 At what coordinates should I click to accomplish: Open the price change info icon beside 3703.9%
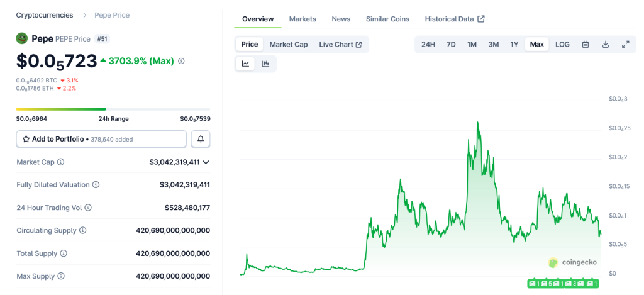[181, 61]
